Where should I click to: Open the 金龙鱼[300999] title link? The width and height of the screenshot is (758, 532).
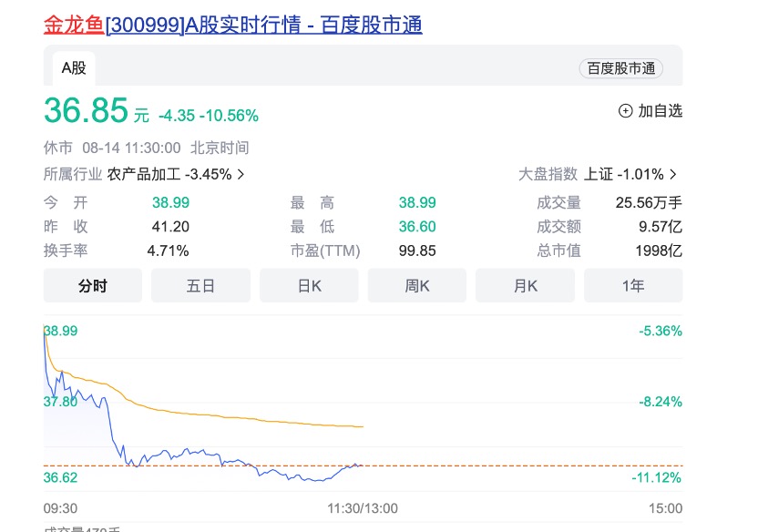click(x=233, y=25)
